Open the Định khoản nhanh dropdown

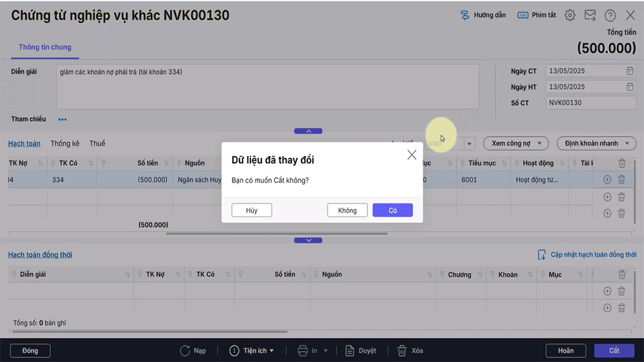point(596,144)
